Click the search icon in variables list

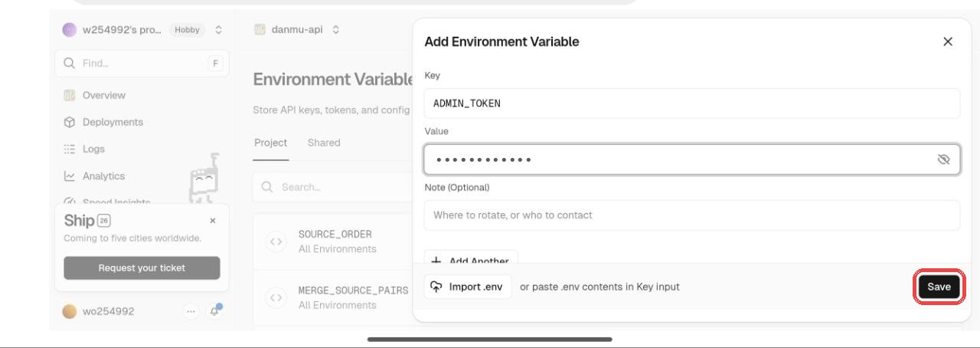[267, 187]
